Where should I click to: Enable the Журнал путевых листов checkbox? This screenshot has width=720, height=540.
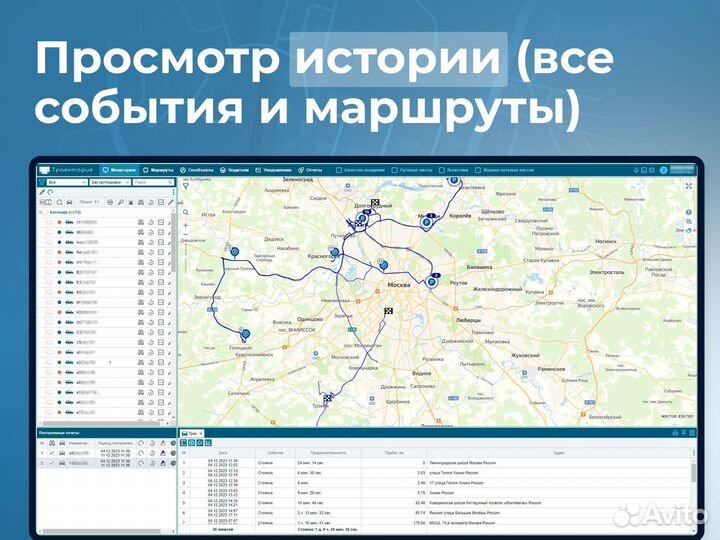478,170
